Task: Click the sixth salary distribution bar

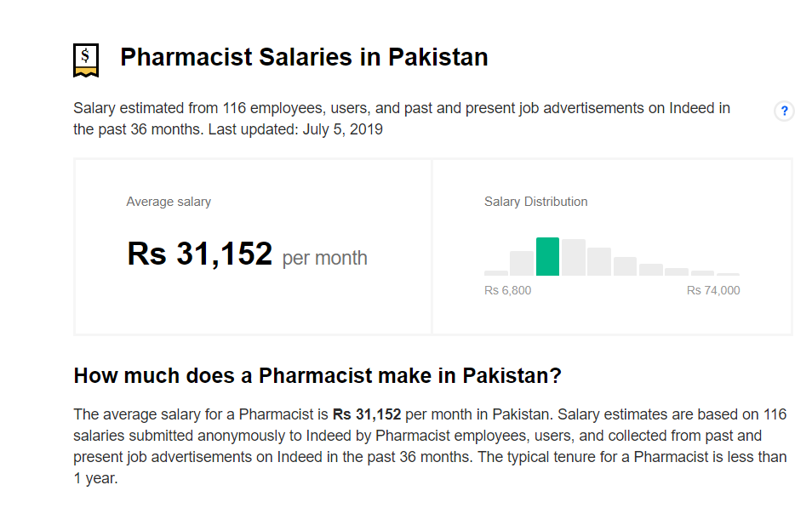Action: [x=625, y=265]
